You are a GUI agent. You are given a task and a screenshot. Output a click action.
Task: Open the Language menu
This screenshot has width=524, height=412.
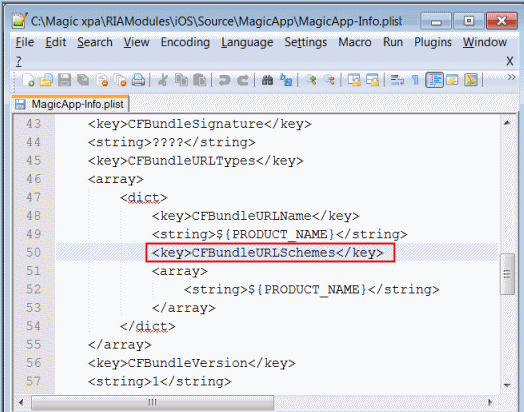247,42
